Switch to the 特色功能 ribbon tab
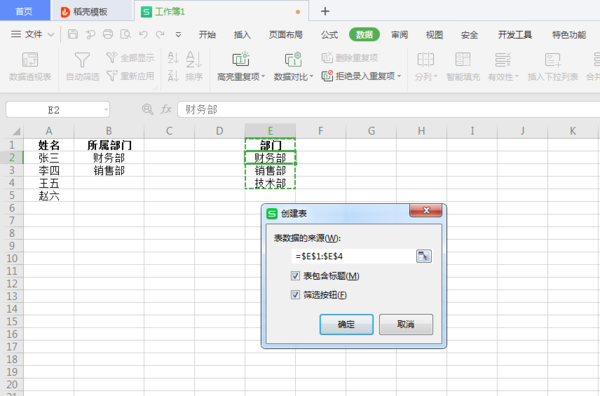Image resolution: width=600 pixels, height=396 pixels. tap(569, 35)
